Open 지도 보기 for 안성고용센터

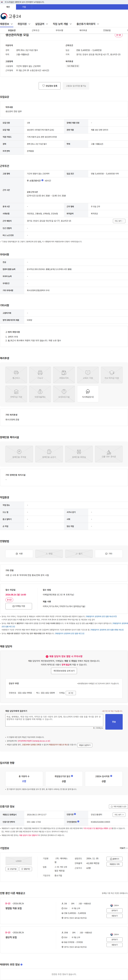(x=119, y=815)
